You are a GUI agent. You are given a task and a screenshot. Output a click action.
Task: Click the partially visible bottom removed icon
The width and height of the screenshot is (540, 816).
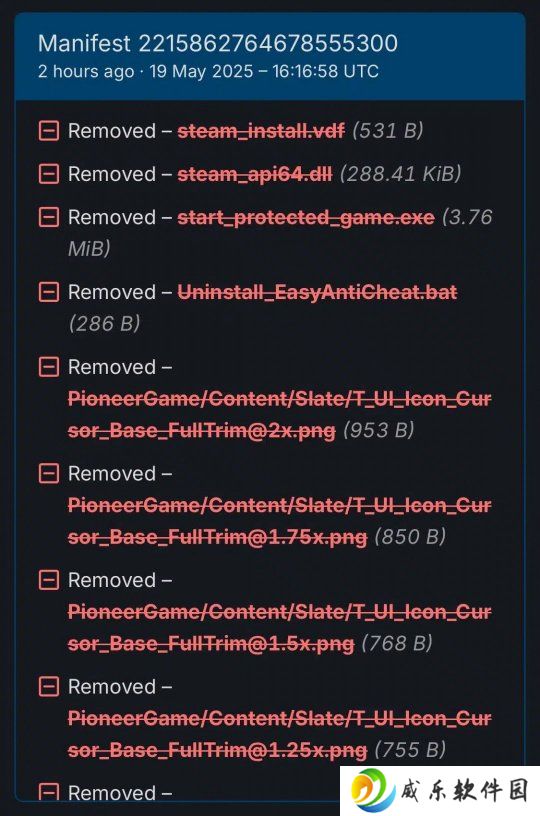[48, 792]
